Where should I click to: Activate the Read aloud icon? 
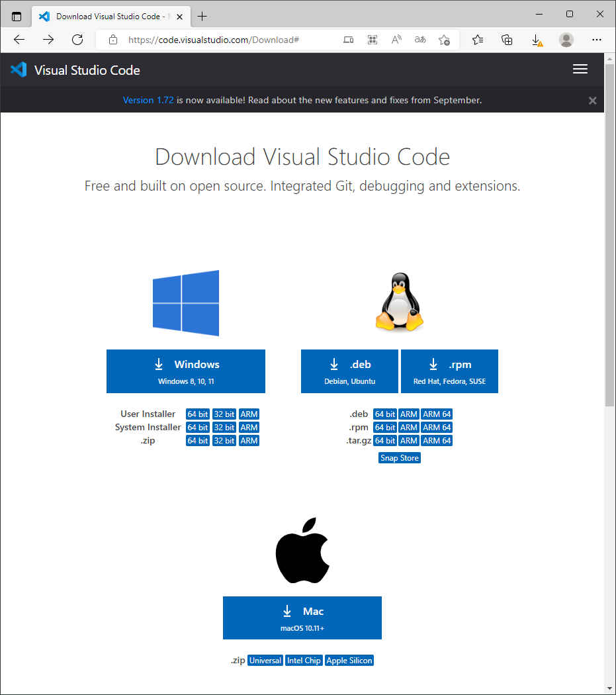pos(396,40)
